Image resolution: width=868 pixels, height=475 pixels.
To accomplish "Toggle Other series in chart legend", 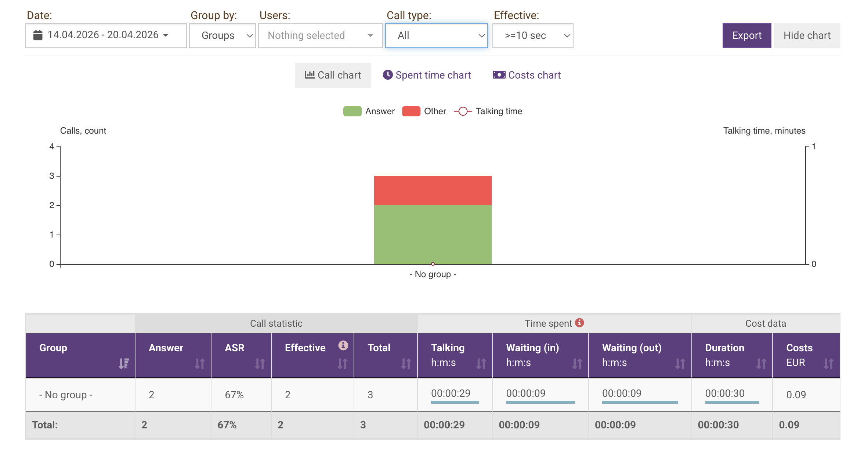I will 424,111.
